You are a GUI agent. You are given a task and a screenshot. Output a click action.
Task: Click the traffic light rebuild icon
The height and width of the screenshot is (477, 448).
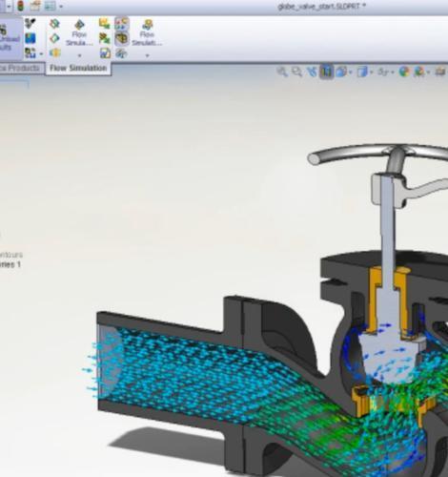point(21,6)
